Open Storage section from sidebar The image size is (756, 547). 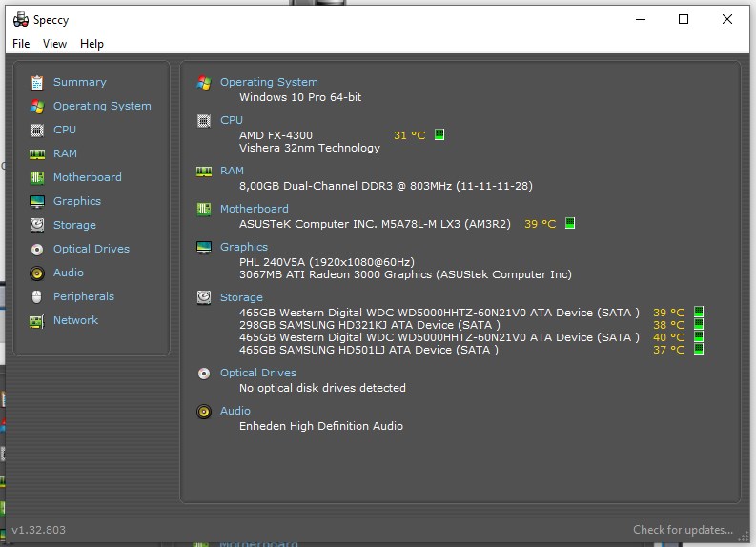74,225
